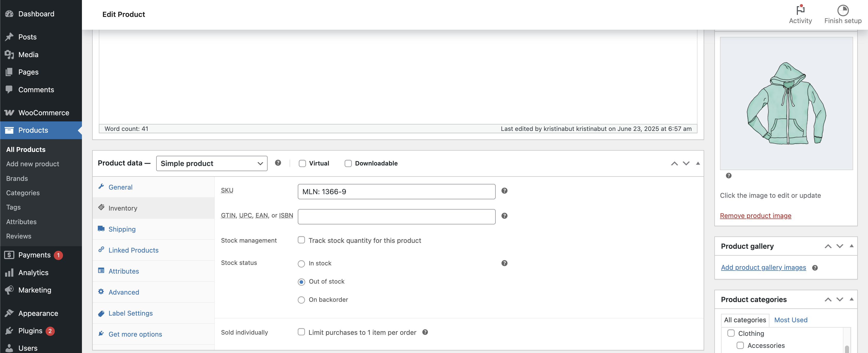Click the Plugins update badge showing 2

(50, 331)
